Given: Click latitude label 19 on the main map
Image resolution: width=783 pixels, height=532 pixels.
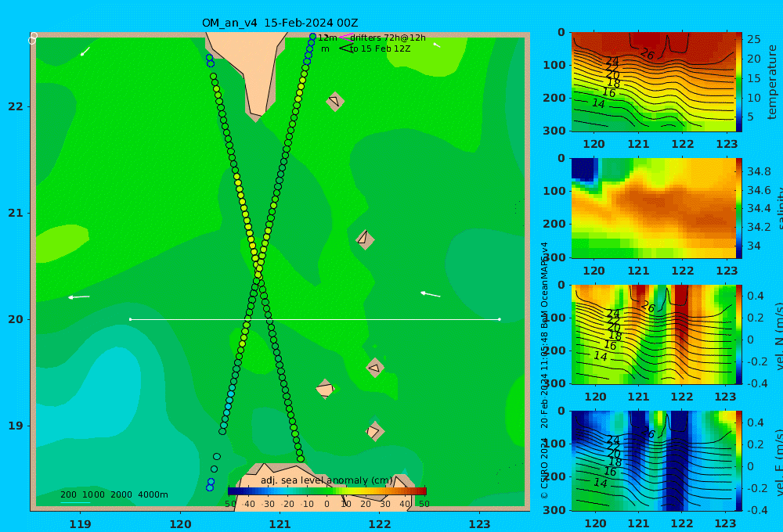Looking at the screenshot, I should [16, 426].
